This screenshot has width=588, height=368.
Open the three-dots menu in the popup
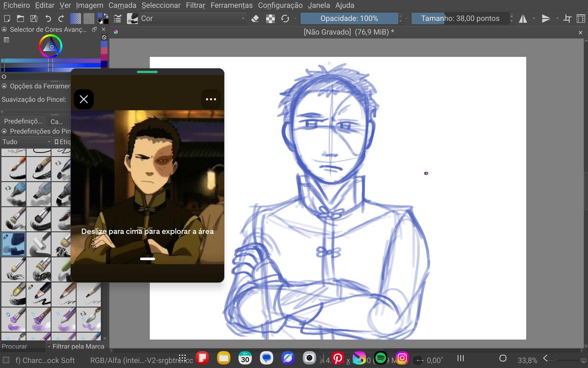point(211,99)
